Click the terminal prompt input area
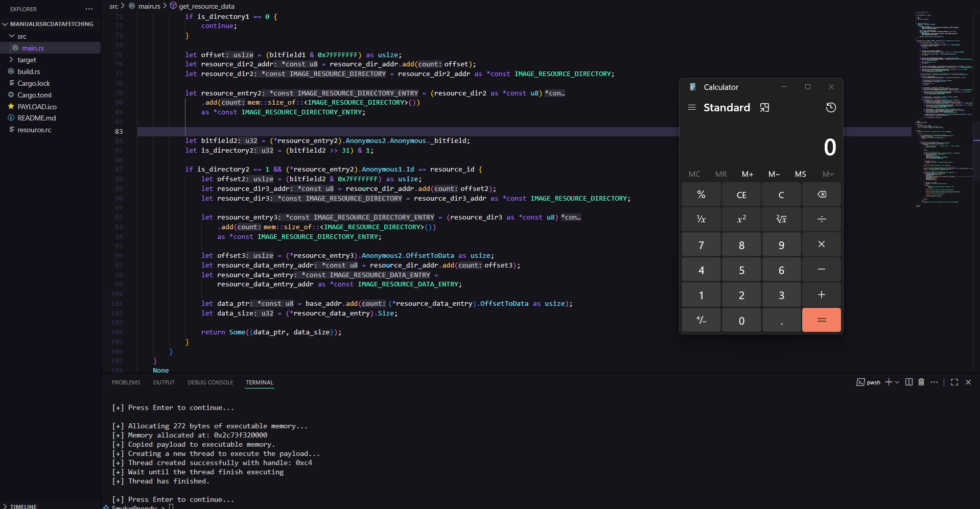 pyautogui.click(x=171, y=506)
